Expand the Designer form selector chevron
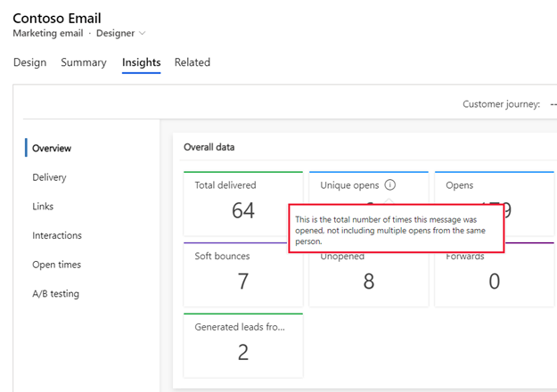The height and width of the screenshot is (392, 557). pyautogui.click(x=142, y=33)
